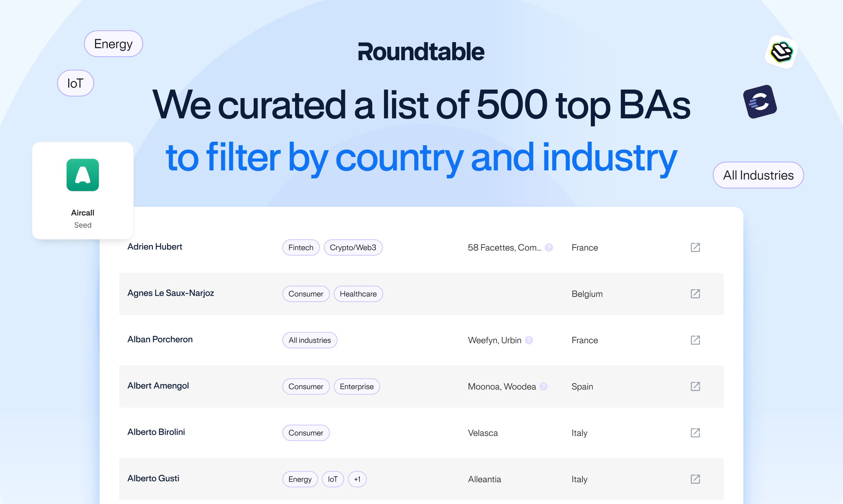Click the dark navy C app icon
Screen dimensions: 843x504
click(760, 102)
